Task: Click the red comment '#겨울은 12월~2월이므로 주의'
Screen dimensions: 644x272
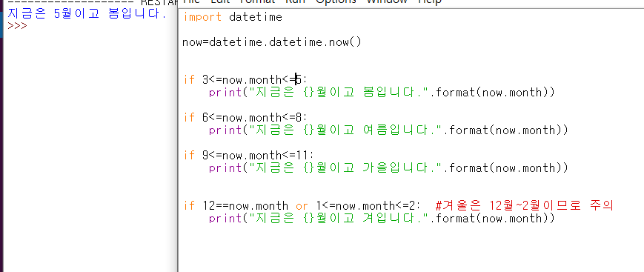Action: (524, 205)
